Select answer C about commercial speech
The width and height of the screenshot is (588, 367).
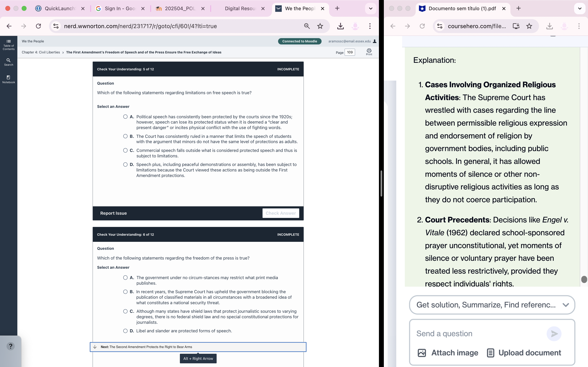pos(125,150)
